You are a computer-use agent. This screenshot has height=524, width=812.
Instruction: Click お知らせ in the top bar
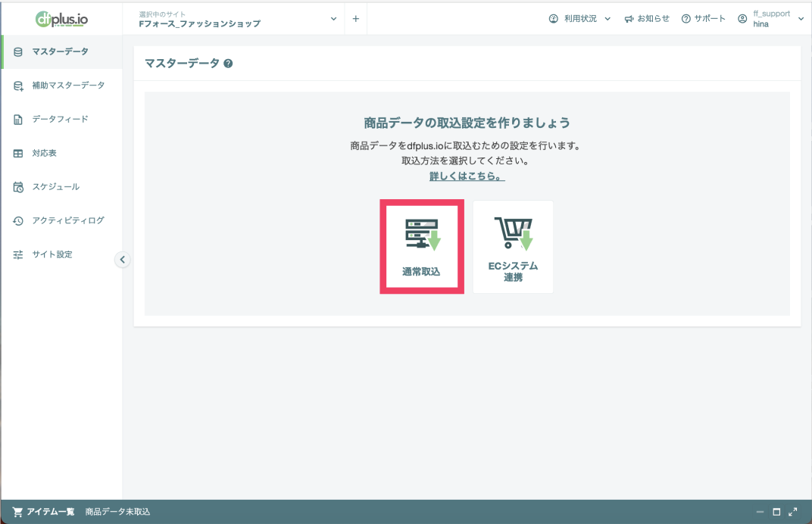pos(653,19)
